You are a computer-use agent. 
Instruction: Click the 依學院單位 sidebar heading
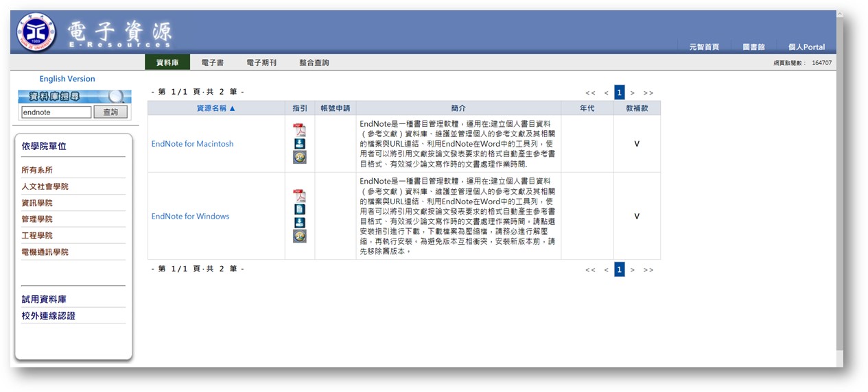point(44,146)
